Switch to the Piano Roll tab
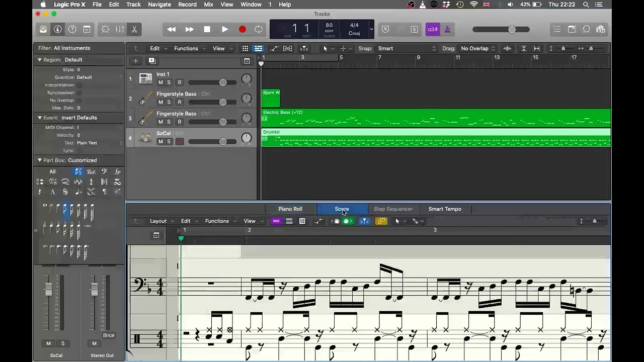The height and width of the screenshot is (362, 644). click(x=290, y=209)
